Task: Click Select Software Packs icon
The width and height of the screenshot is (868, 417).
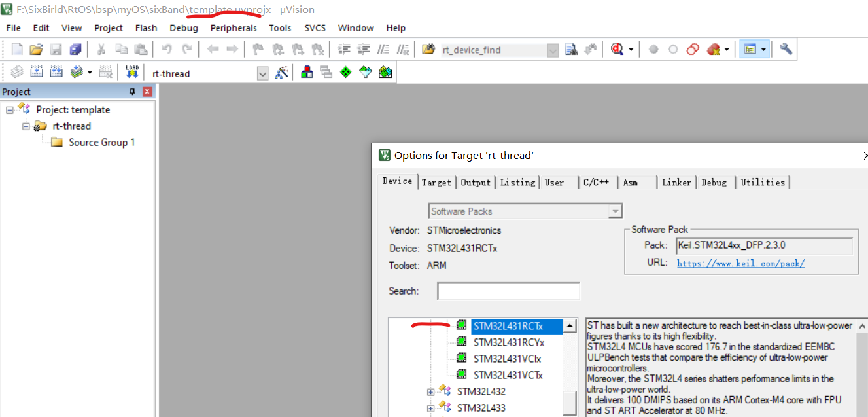Action: (366, 73)
